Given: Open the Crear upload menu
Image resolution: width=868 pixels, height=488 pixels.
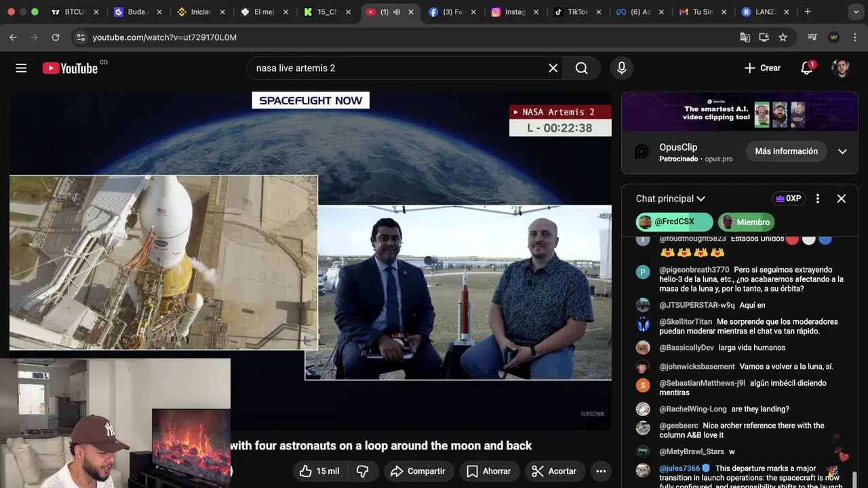Looking at the screenshot, I should coord(762,68).
